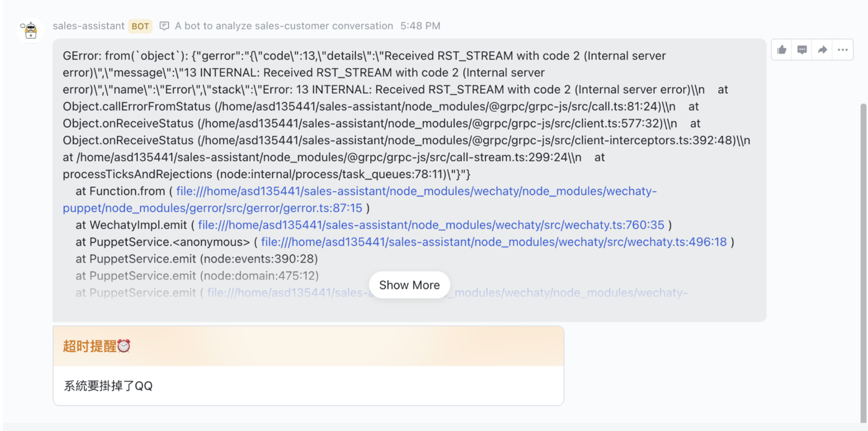Open the wechaty.ts:496:18 file link
The height and width of the screenshot is (431, 868).
pos(494,242)
